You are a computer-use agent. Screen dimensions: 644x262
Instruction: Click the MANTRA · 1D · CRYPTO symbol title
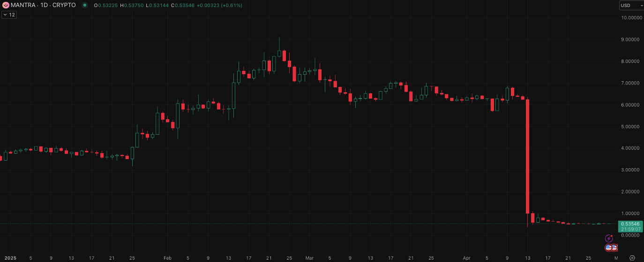pyautogui.click(x=43, y=5)
